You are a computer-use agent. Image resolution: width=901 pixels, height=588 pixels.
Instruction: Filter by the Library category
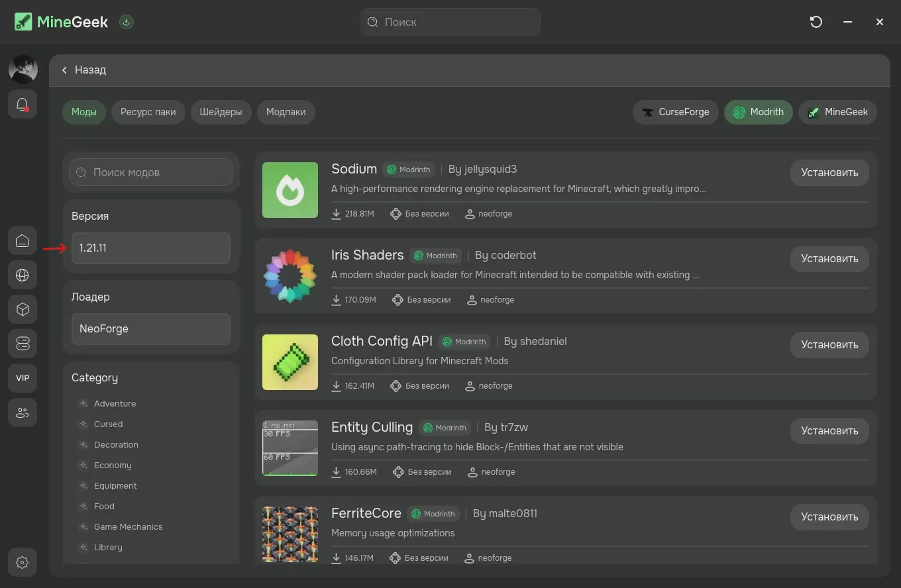(108, 547)
